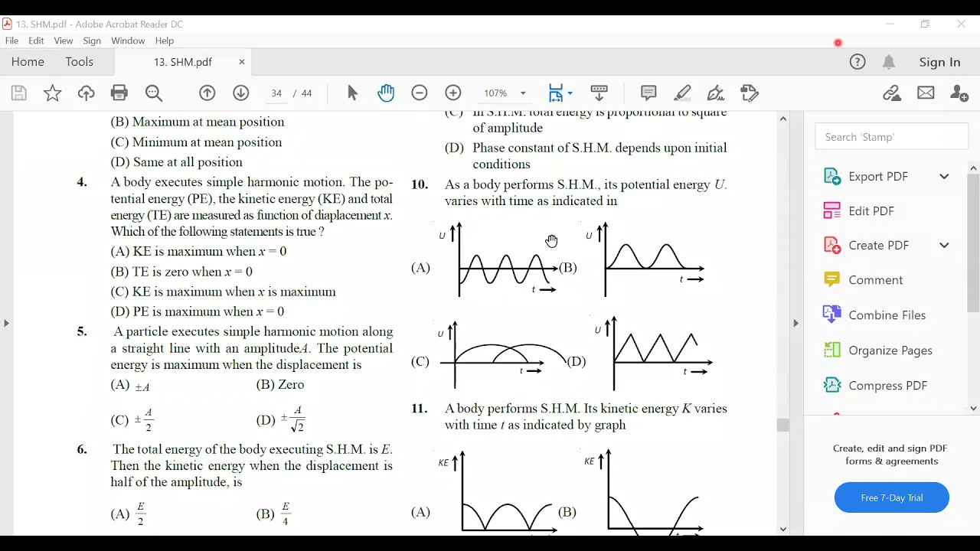Switch to the Tools tab
Screen dimensions: 980x551
(x=80, y=62)
